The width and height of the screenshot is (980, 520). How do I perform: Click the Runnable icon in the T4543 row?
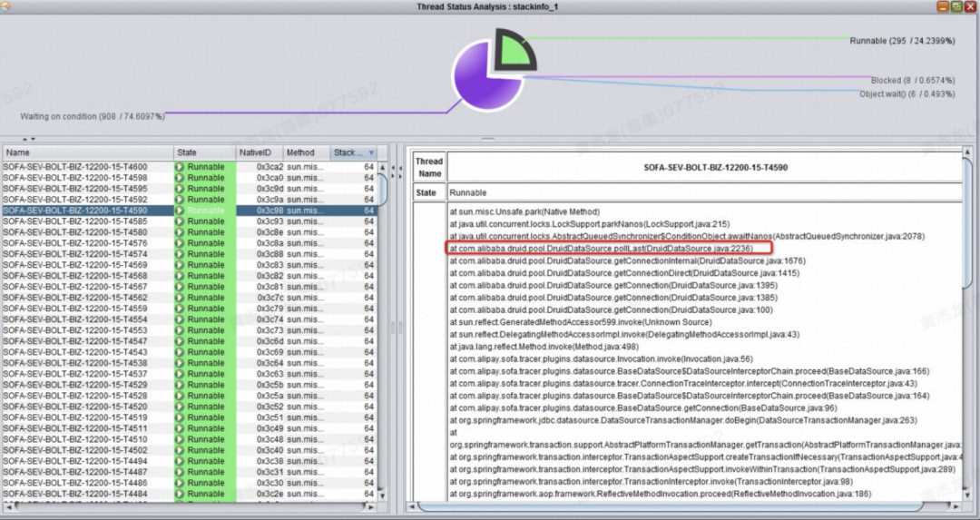pyautogui.click(x=180, y=352)
